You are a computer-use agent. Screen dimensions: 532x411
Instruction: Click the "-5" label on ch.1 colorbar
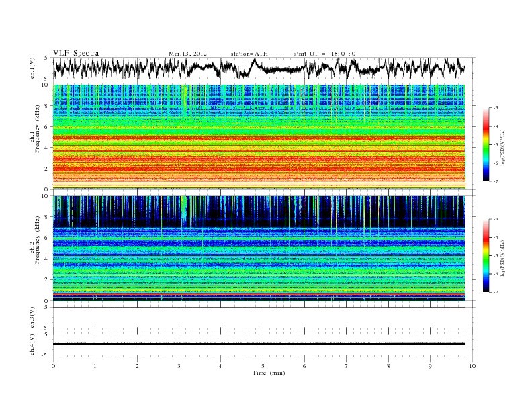click(x=496, y=144)
